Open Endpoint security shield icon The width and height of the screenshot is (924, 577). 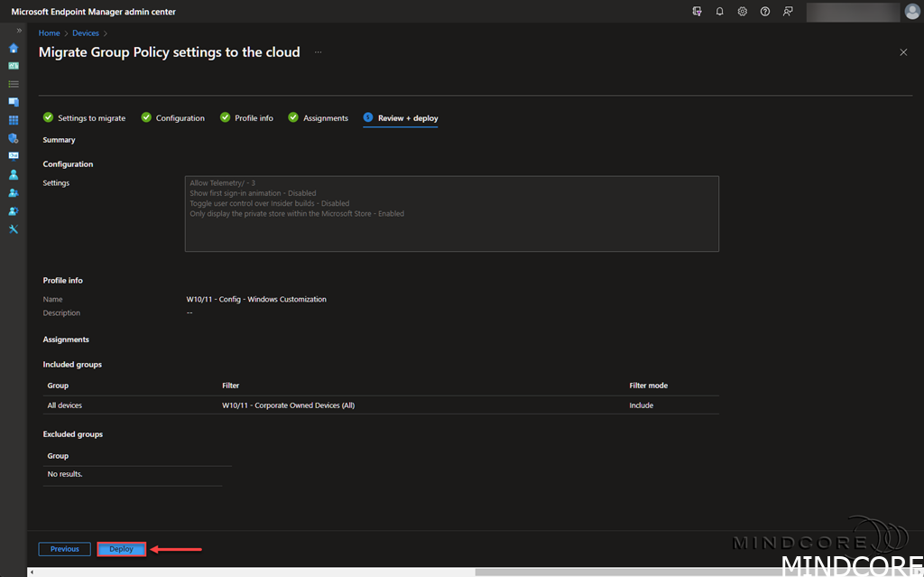[x=14, y=138]
